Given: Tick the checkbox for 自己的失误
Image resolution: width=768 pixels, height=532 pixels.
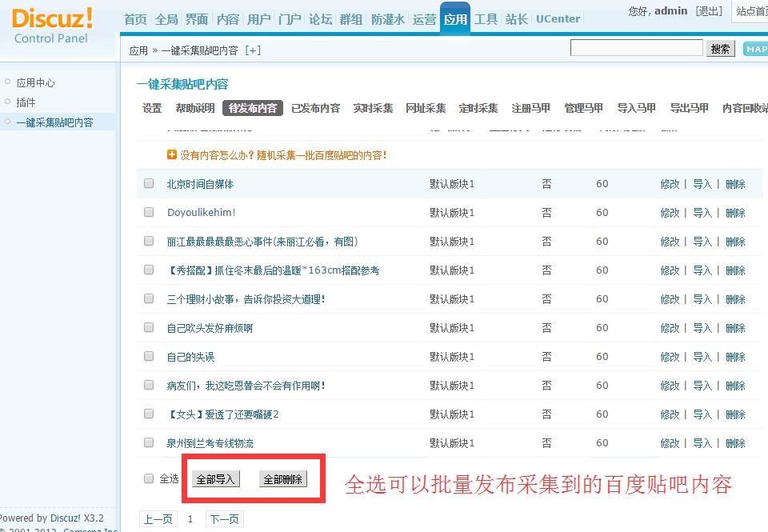Looking at the screenshot, I should click(x=149, y=356).
